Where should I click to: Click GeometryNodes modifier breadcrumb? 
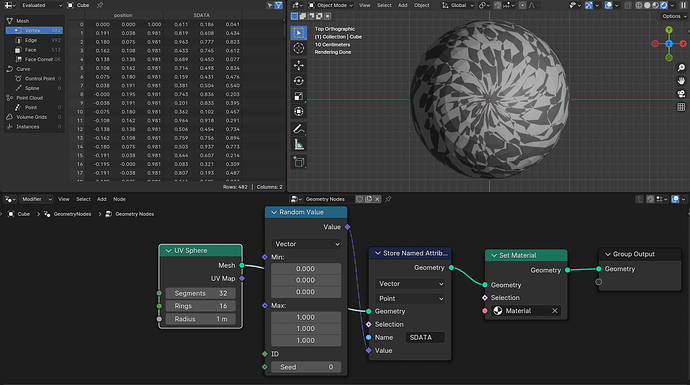[67, 214]
